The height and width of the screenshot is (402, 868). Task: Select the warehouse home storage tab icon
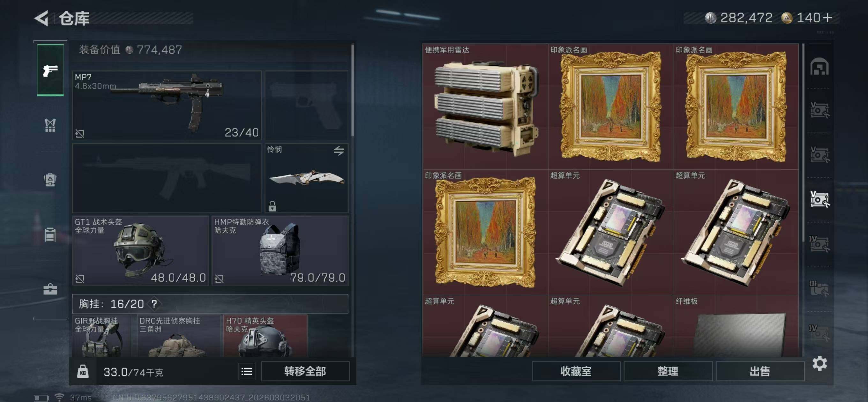point(819,66)
